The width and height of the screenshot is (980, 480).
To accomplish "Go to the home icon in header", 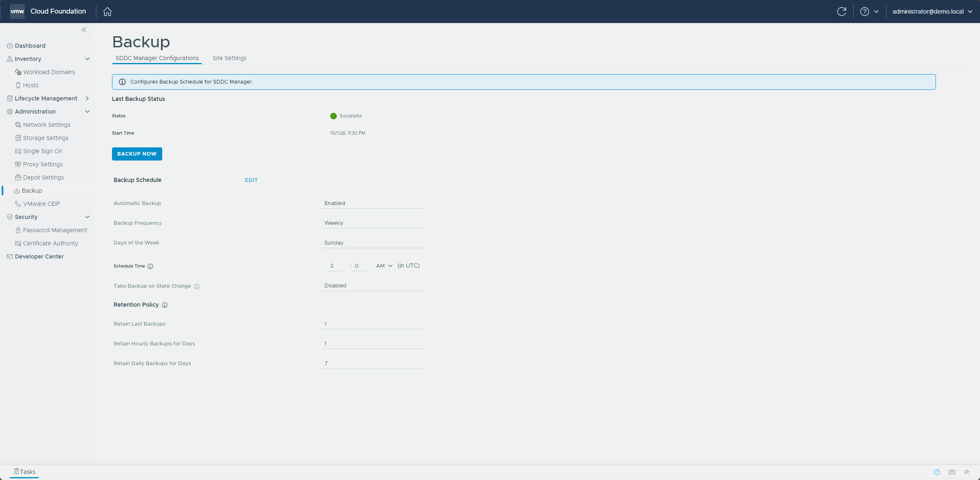I will [x=107, y=12].
